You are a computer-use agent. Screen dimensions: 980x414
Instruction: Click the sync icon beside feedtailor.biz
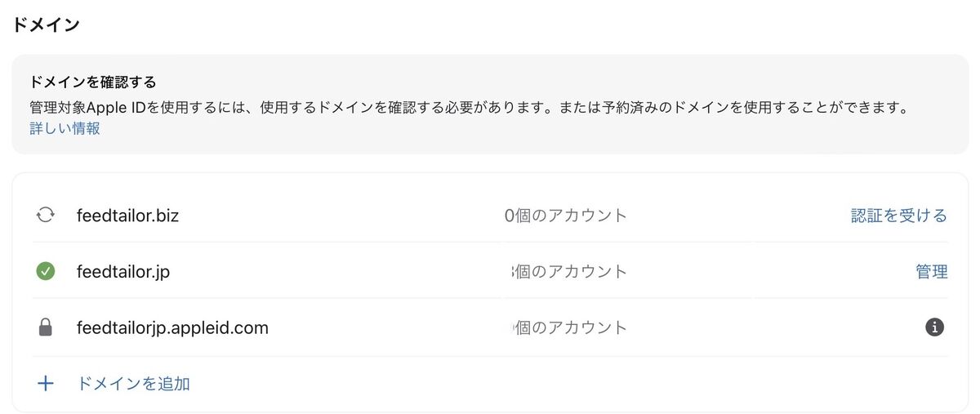point(46,216)
